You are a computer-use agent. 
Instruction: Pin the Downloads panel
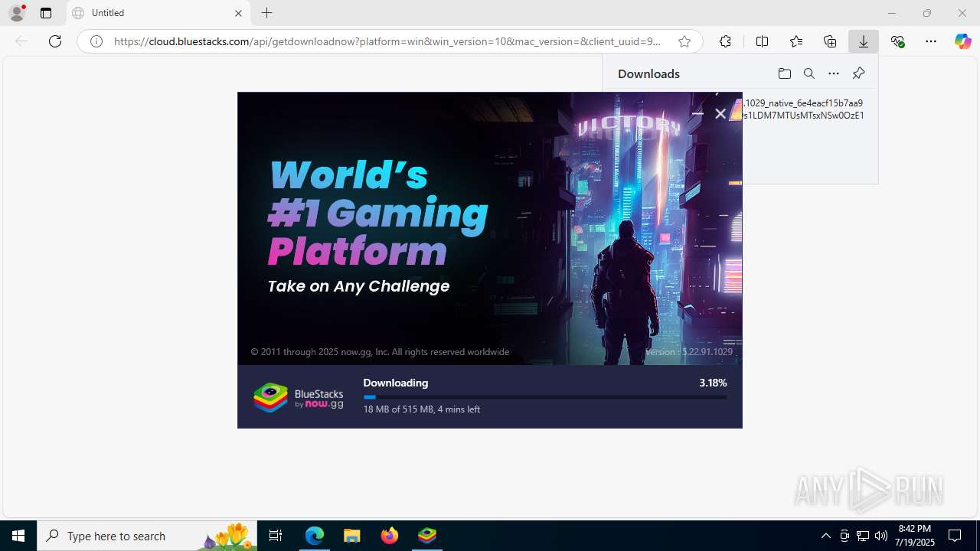(858, 73)
